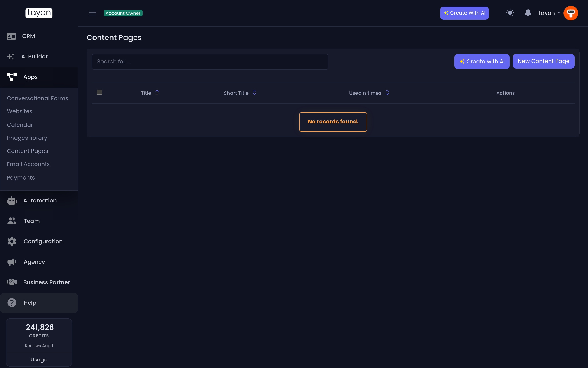
Task: Click the Renews Aug 1 text
Action: point(39,346)
